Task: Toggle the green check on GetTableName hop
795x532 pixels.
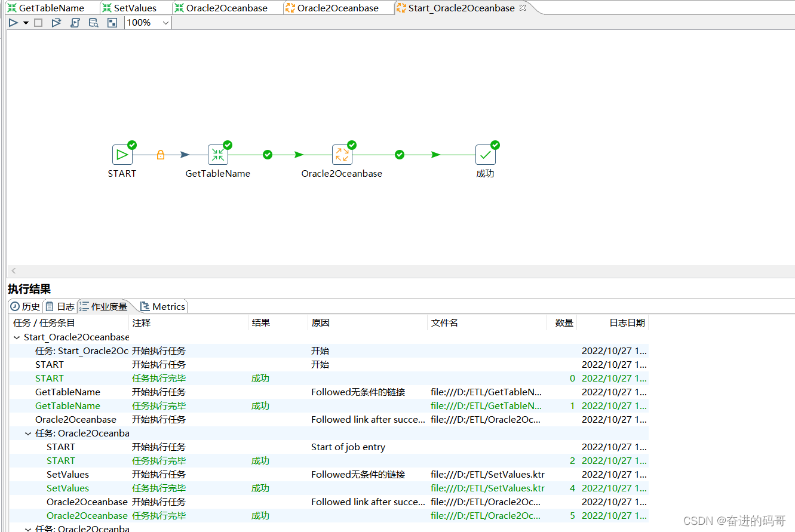Action: point(268,155)
